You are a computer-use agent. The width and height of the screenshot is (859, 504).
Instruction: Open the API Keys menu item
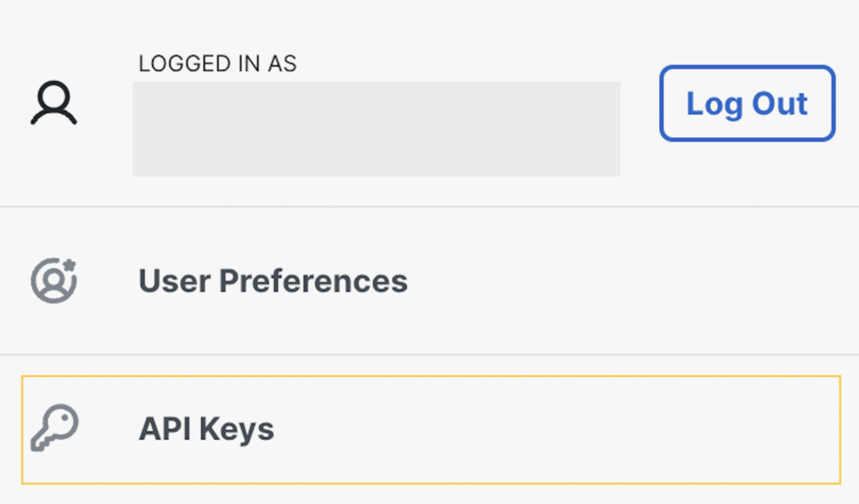(431, 430)
